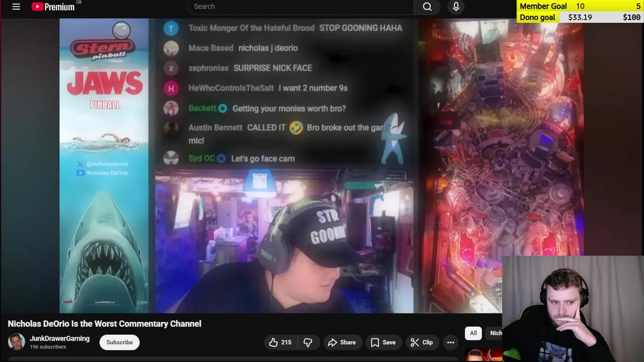Select the All filter chip
644x362 pixels.
[473, 333]
